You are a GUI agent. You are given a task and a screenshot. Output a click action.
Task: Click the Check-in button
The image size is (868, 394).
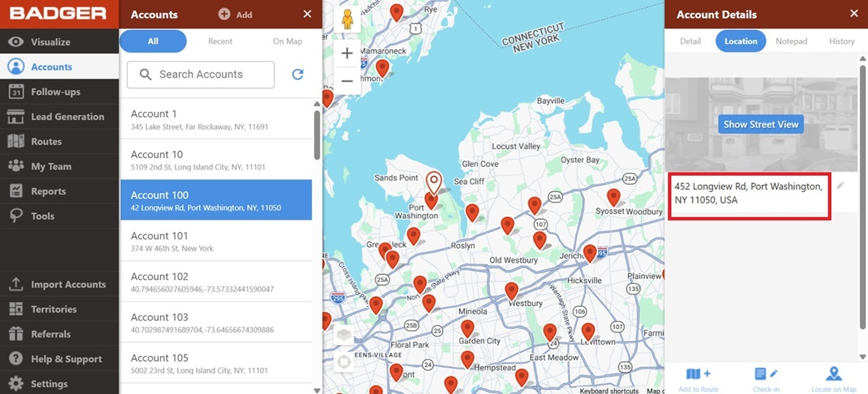(x=766, y=379)
